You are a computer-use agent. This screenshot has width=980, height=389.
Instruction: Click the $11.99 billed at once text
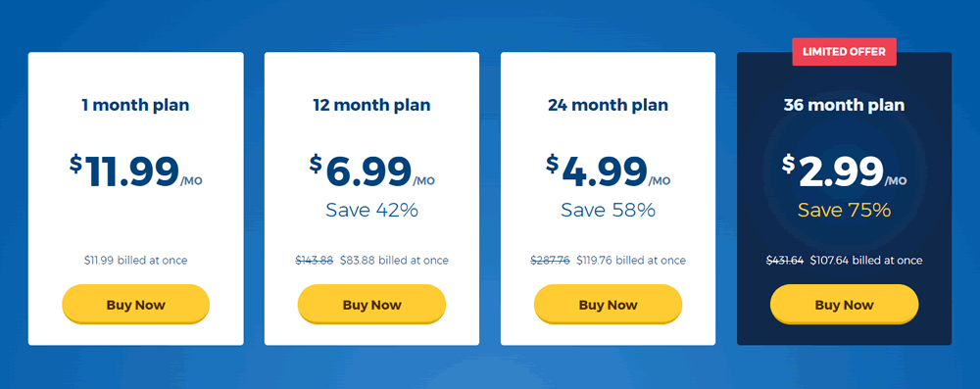135,261
